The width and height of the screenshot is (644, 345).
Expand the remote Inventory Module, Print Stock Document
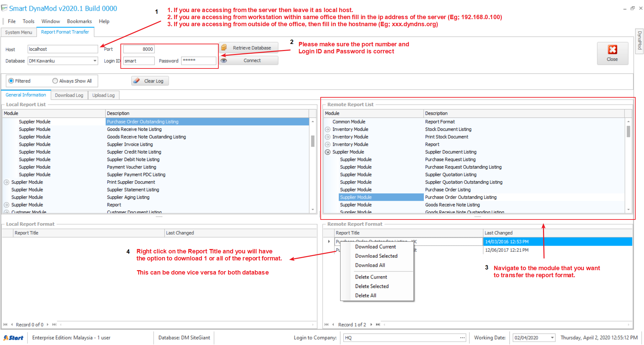coord(328,137)
